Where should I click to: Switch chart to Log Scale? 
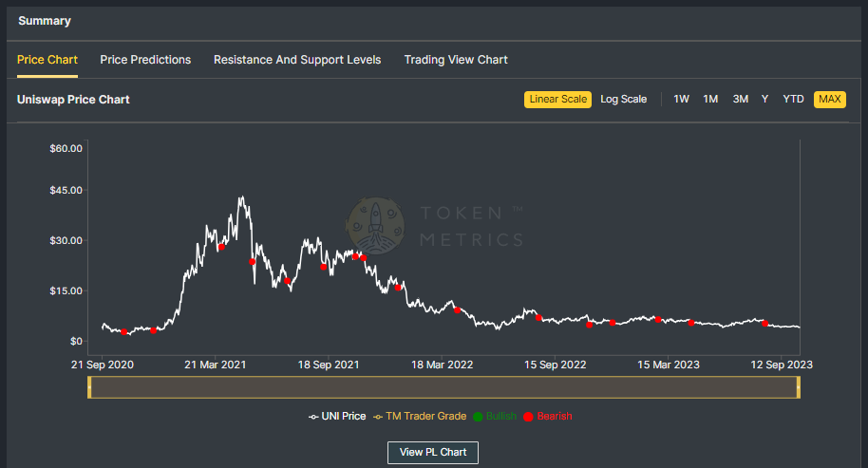point(623,100)
